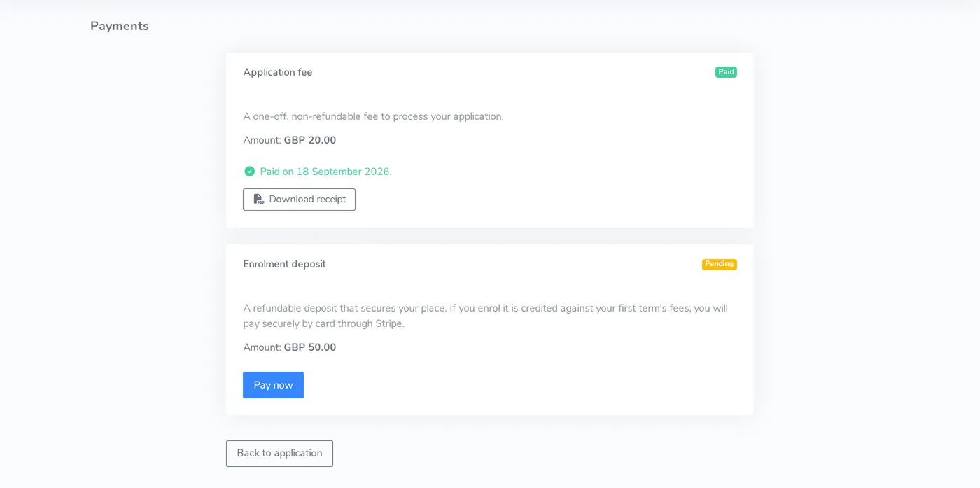Click 'Paid on 18 September 2026' text
980x488 pixels.
[325, 172]
